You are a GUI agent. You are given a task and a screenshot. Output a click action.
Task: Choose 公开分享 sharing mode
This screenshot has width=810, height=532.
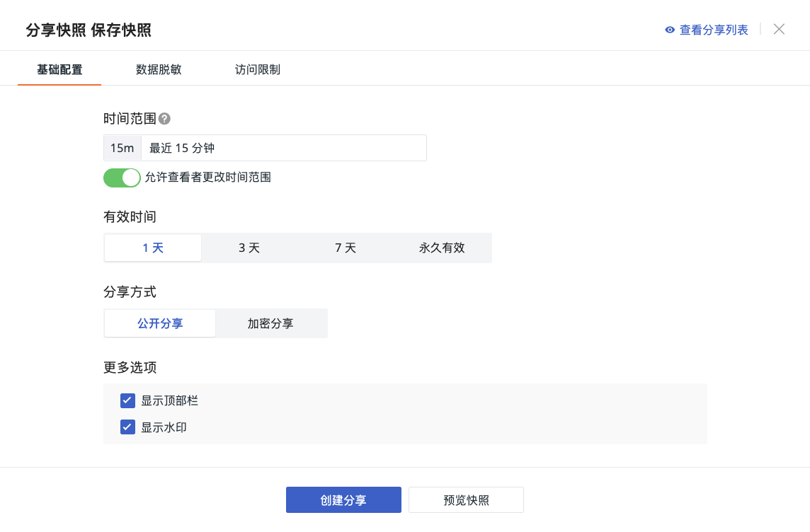(160, 323)
